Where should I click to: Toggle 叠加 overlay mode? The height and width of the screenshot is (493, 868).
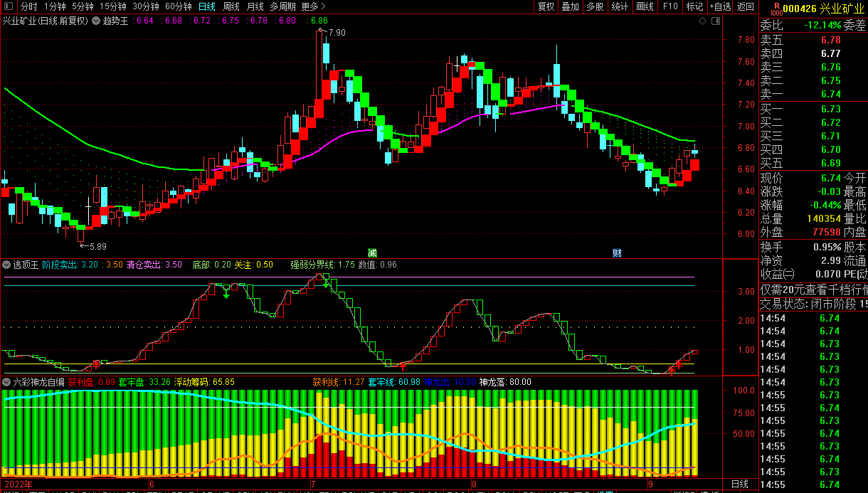tap(570, 7)
